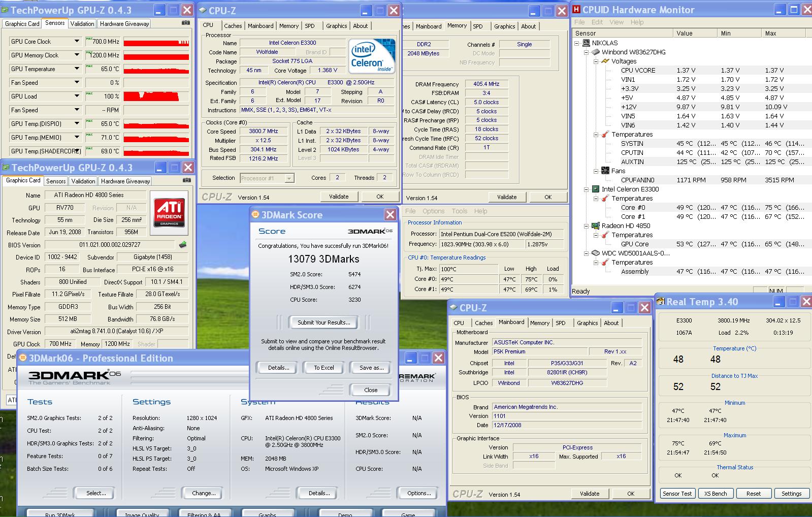
Task: Click the Min column header in Hardware Monitor
Action: pos(739,33)
